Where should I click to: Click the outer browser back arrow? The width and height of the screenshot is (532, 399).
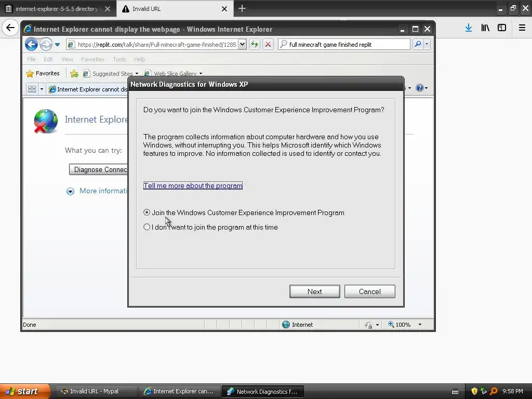coord(10,27)
